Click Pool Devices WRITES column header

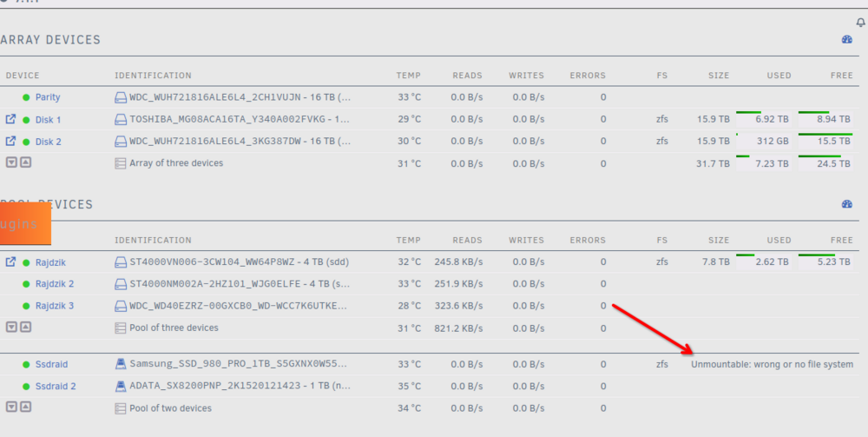tap(527, 241)
